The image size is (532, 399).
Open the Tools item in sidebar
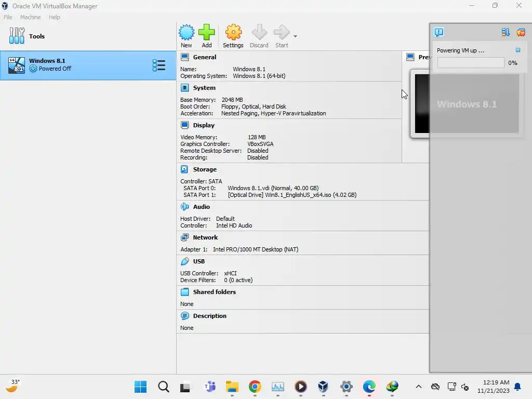(x=88, y=36)
